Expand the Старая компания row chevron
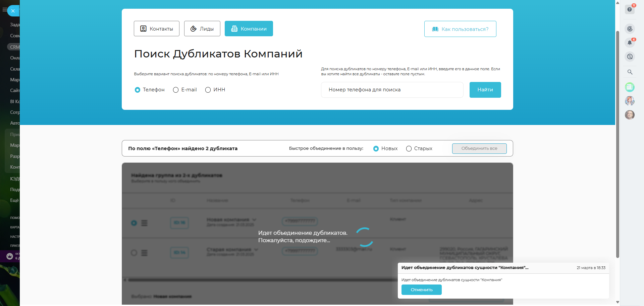644x306 pixels. tap(256, 250)
